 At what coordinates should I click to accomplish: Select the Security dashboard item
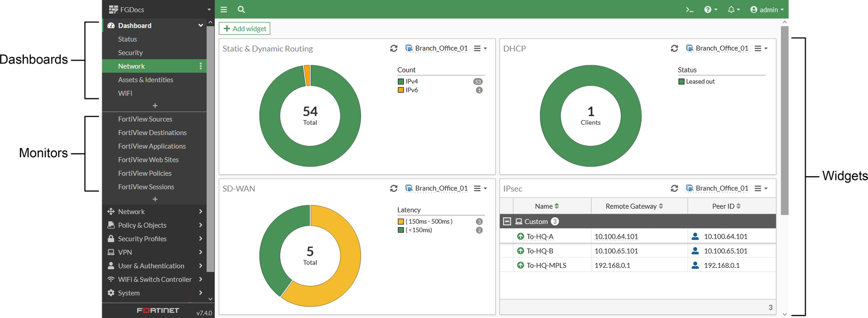(x=130, y=53)
